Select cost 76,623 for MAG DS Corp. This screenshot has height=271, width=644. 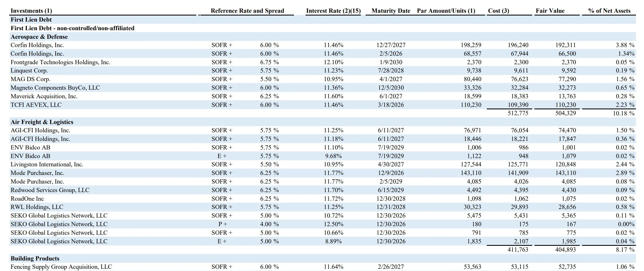pyautogui.click(x=519, y=79)
